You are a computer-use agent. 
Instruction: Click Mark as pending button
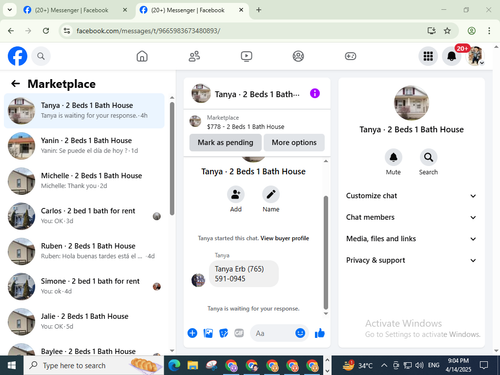[225, 143]
